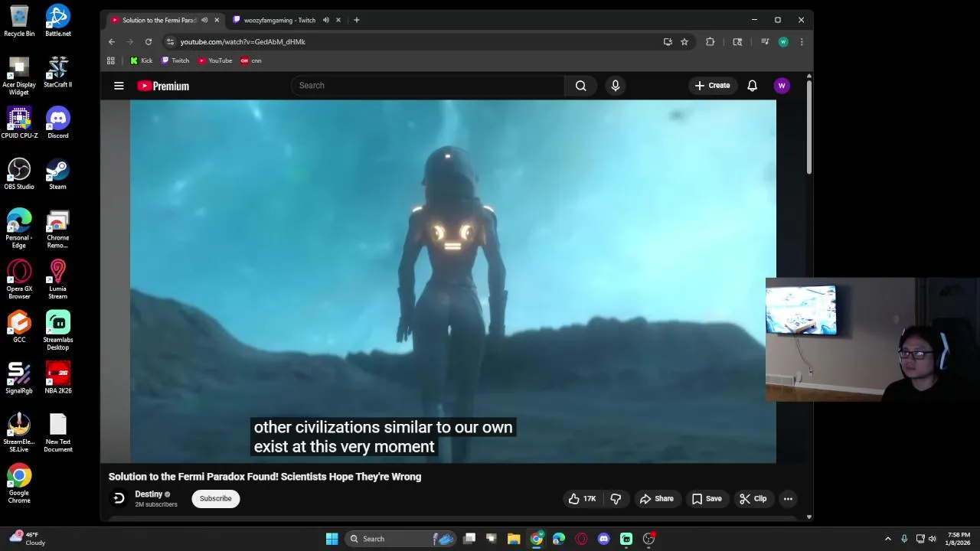The height and width of the screenshot is (551, 980).
Task: Open taskbar clock showing 7:58 PM
Action: coord(959,539)
